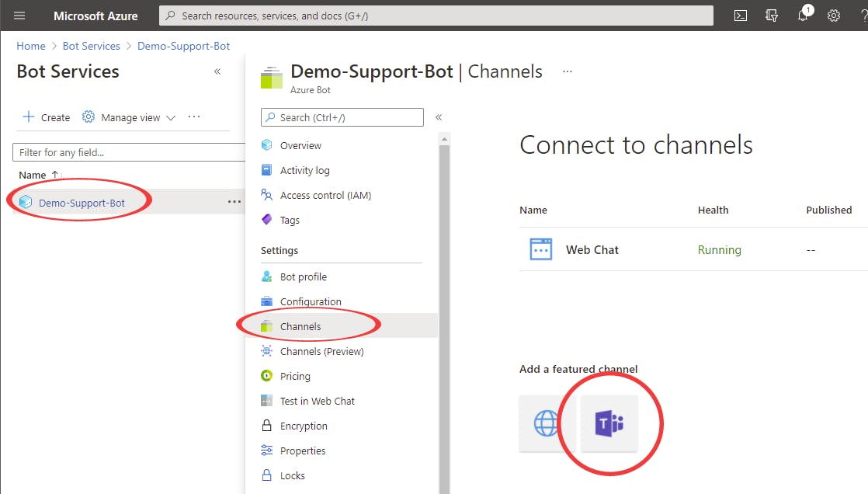Open the hamburger portal menu
Screen dimensions: 868x494
pyautogui.click(x=20, y=16)
